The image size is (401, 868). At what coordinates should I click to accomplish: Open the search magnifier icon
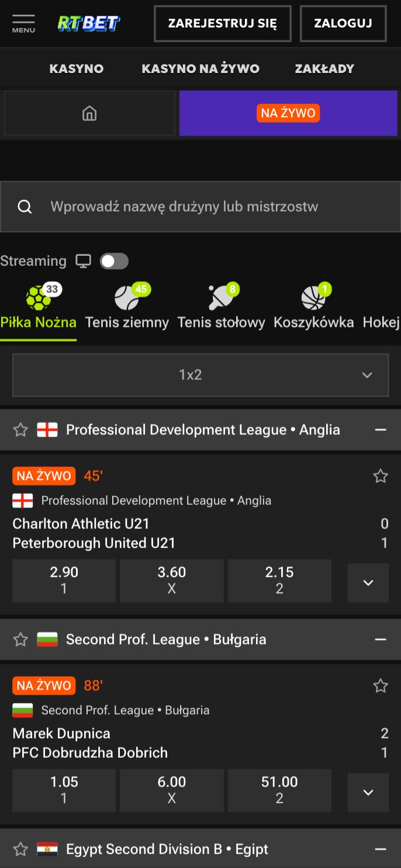[24, 206]
